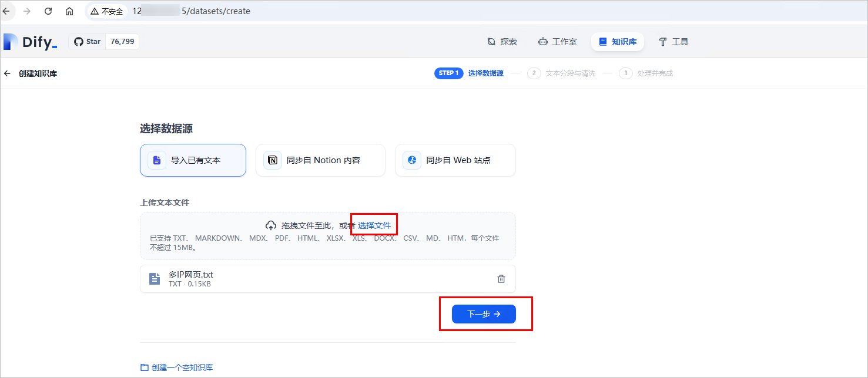Click the 不安全 security warning indicator
The image size is (868, 378).
tap(106, 11)
